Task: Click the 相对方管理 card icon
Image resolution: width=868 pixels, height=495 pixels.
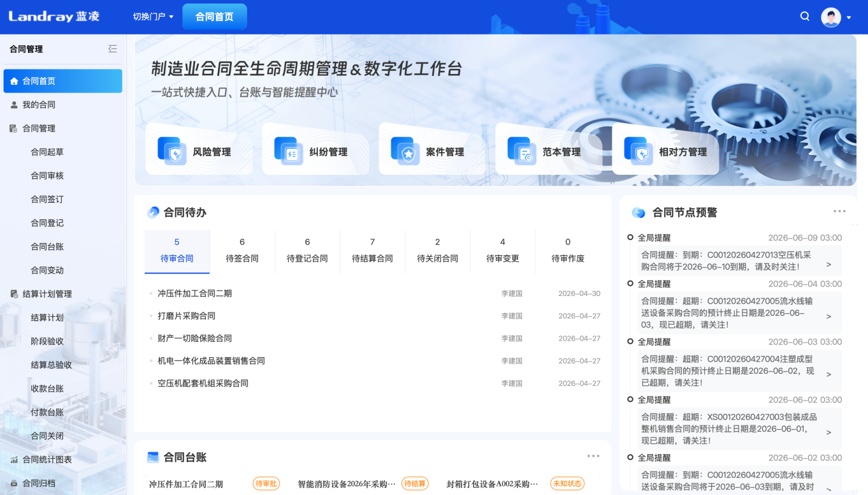Action: (639, 151)
